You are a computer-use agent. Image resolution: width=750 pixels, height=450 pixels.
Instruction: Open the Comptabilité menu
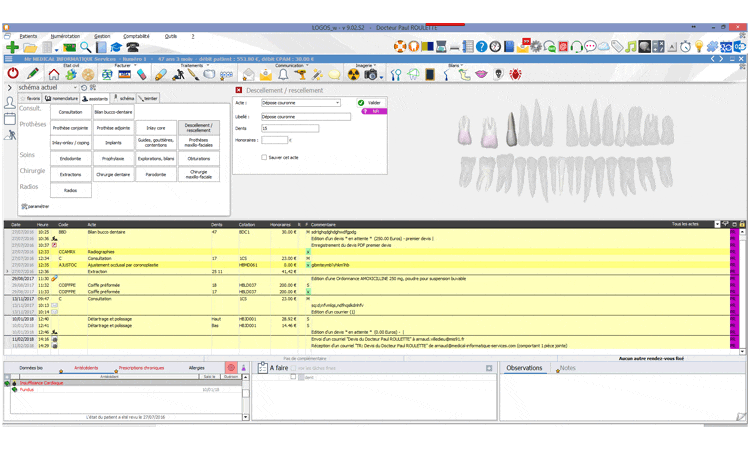135,35
